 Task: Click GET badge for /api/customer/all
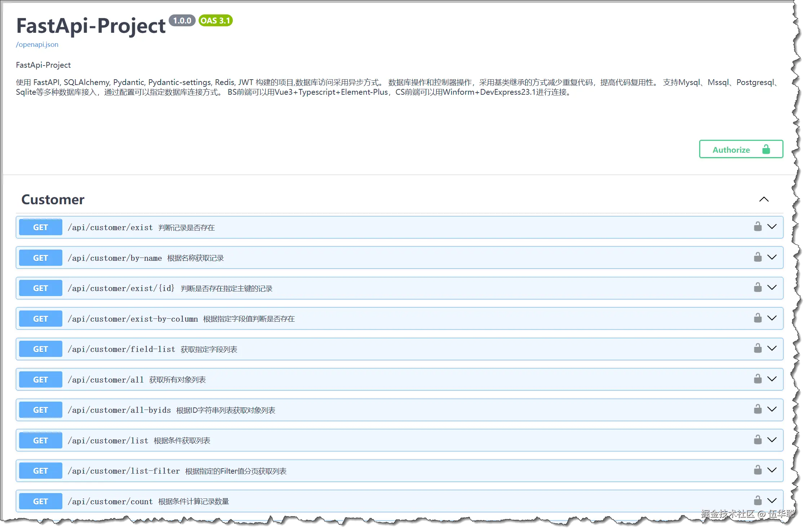click(x=40, y=380)
